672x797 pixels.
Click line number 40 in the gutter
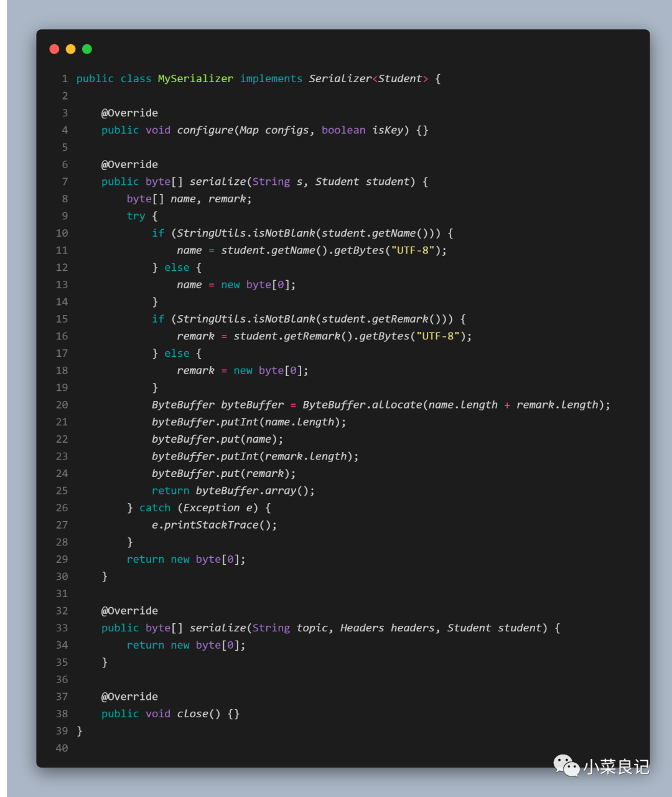[62, 748]
